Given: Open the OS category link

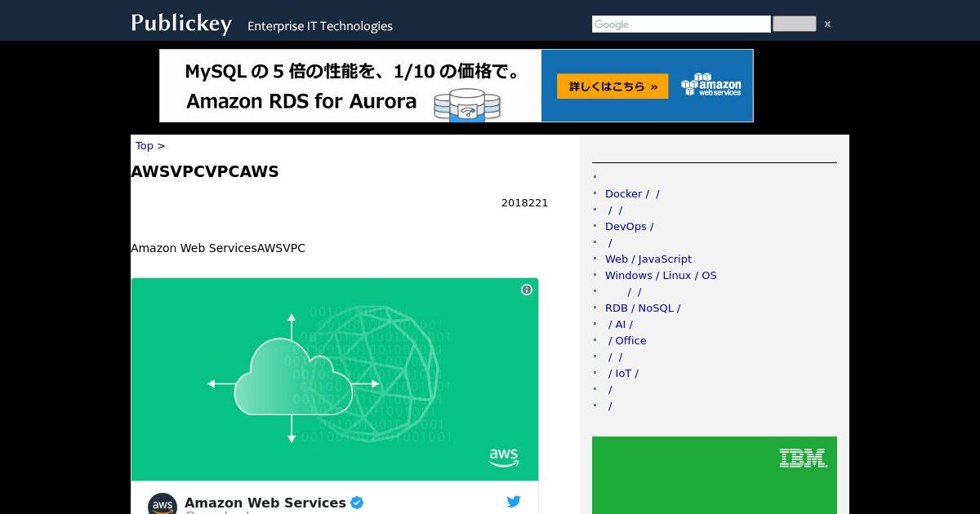Looking at the screenshot, I should (x=709, y=275).
